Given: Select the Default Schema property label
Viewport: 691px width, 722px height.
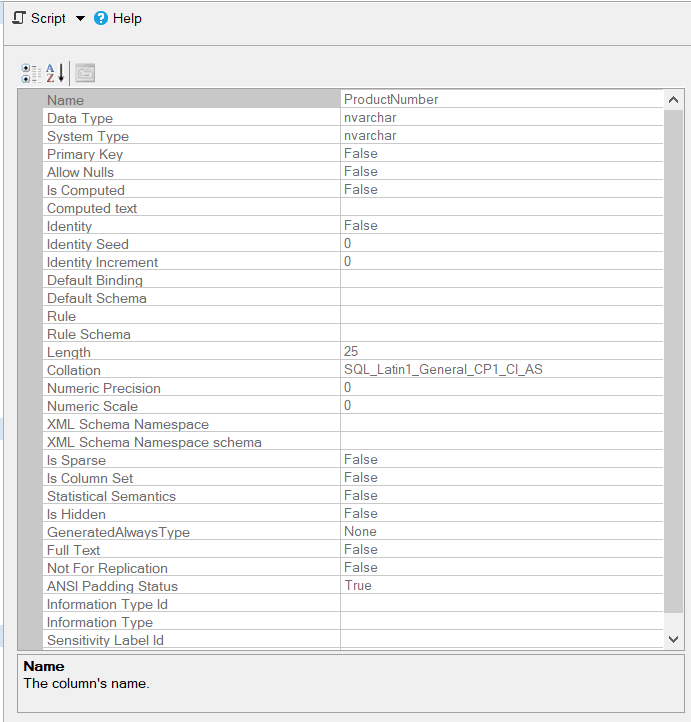Looking at the screenshot, I should coord(97,298).
